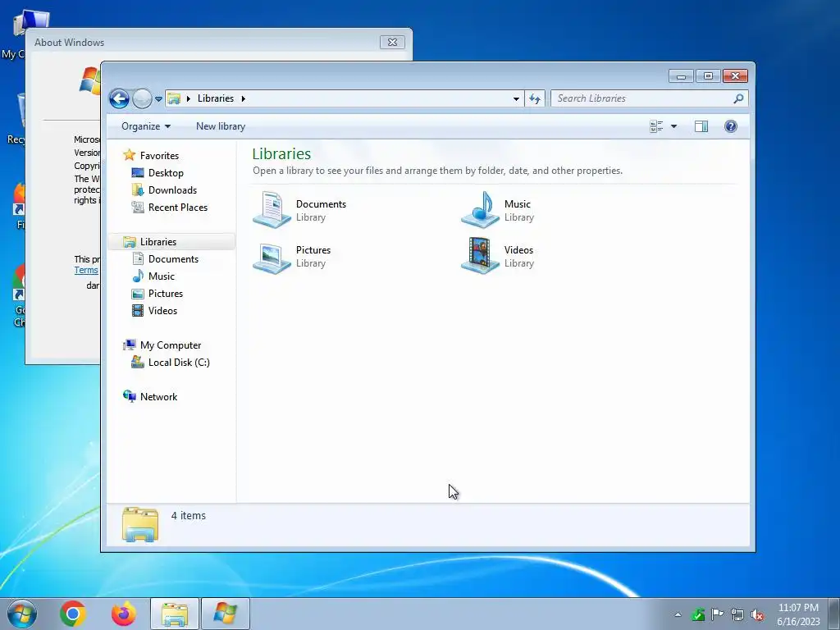Open the view options dropdown arrow
Image resolution: width=840 pixels, height=630 pixels.
coord(674,126)
